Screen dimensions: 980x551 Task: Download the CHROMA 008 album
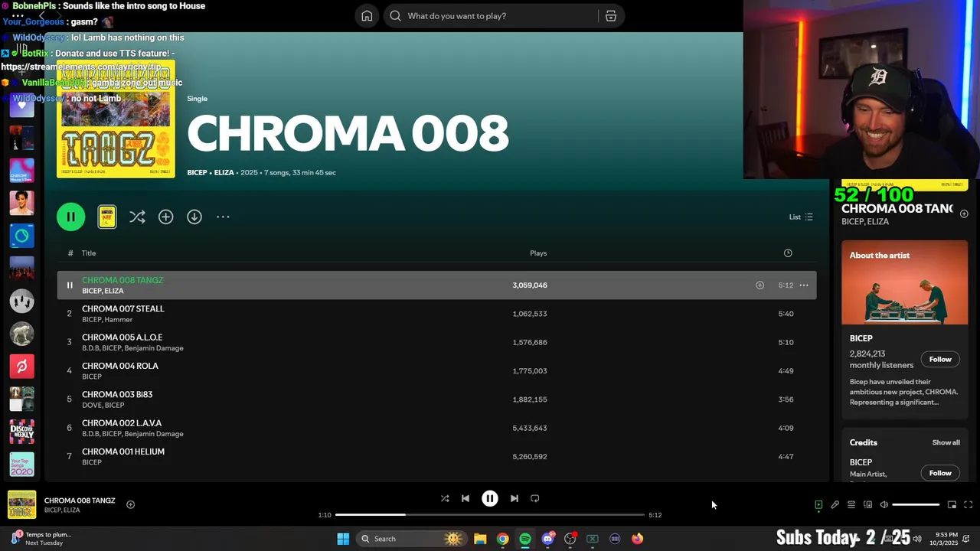(194, 217)
